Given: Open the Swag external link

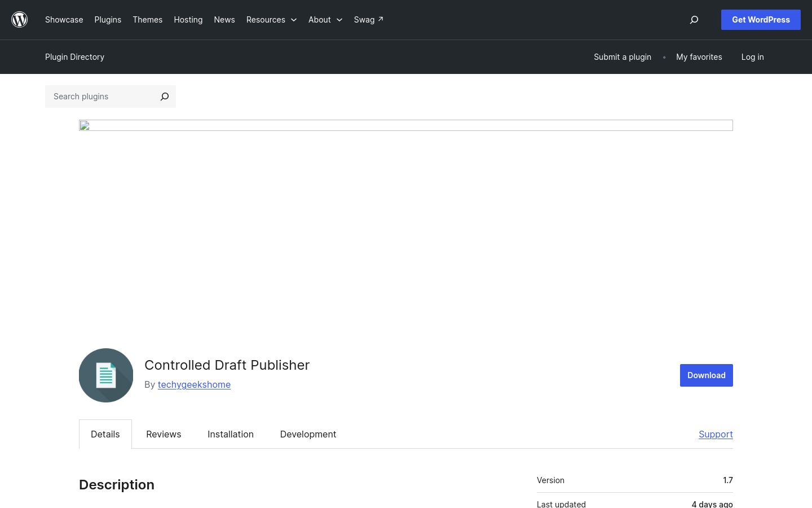Looking at the screenshot, I should [369, 20].
